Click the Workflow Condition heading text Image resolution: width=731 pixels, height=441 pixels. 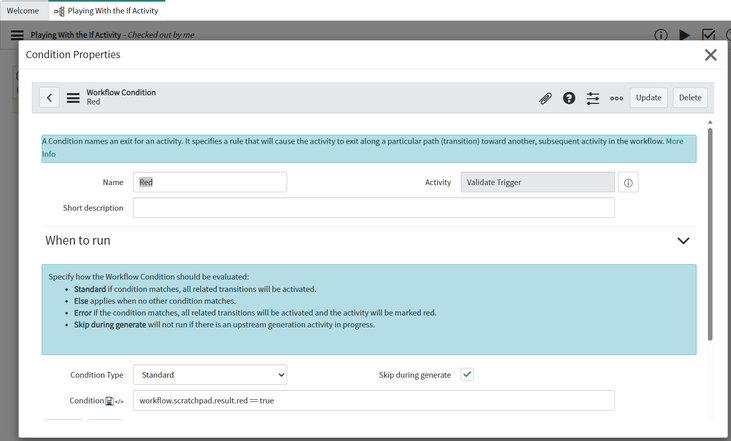[x=121, y=92]
